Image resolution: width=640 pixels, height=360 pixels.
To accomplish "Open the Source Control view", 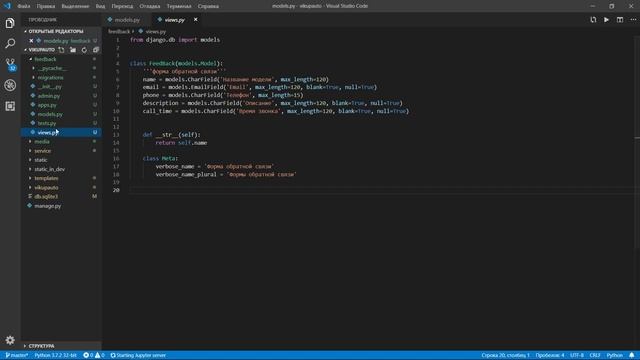I will [10, 64].
